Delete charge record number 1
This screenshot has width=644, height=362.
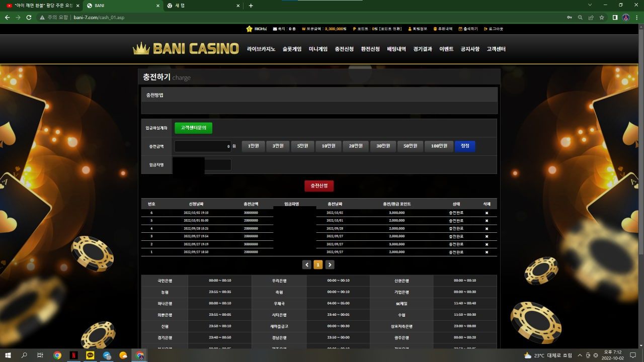[x=487, y=252]
